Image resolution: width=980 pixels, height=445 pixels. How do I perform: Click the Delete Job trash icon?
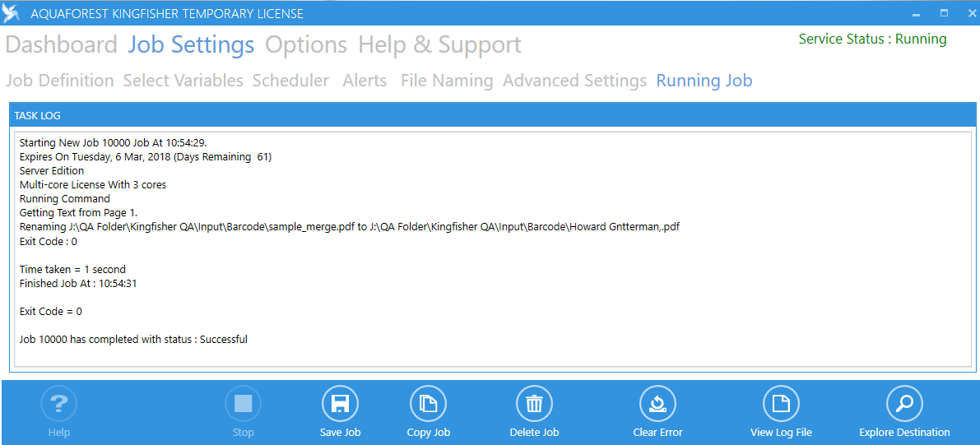pyautogui.click(x=534, y=404)
